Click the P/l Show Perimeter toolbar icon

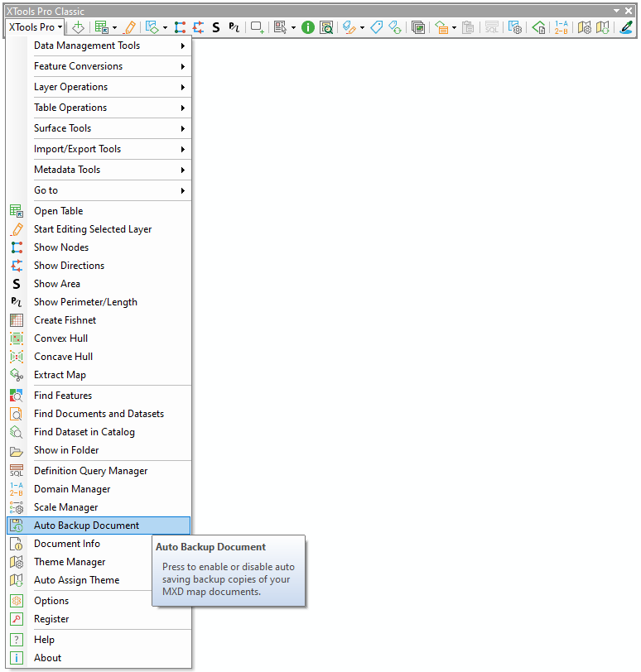(x=234, y=27)
